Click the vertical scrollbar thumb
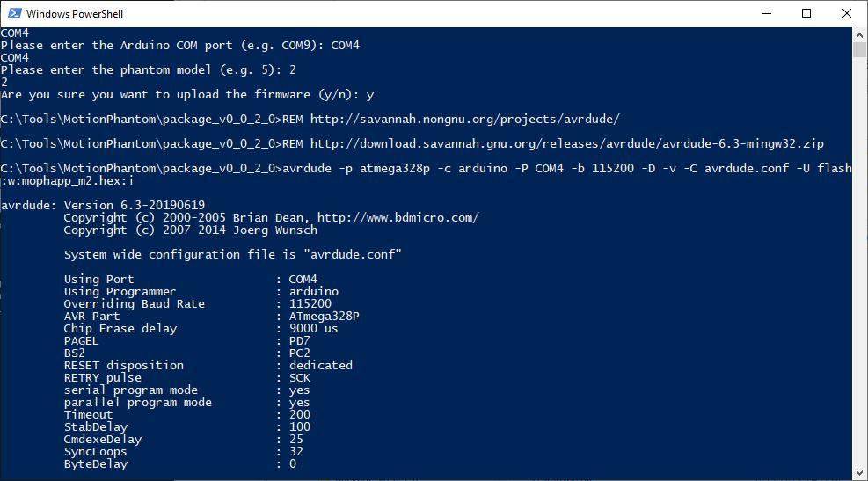The width and height of the screenshot is (868, 481). [860, 49]
